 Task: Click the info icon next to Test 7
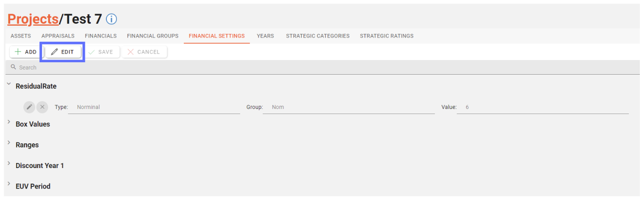click(112, 19)
